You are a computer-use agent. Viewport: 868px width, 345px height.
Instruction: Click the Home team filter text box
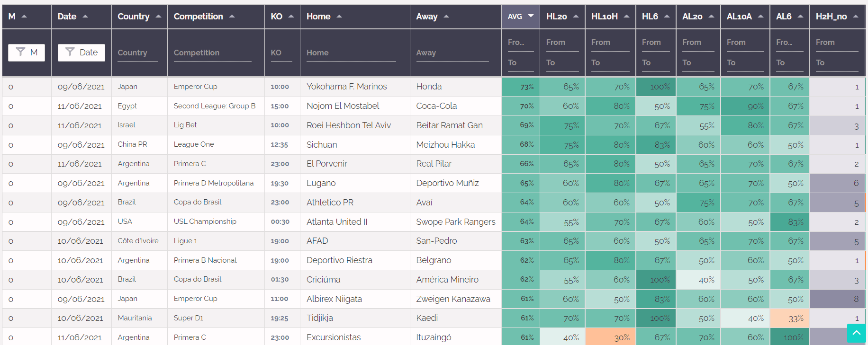tap(351, 53)
